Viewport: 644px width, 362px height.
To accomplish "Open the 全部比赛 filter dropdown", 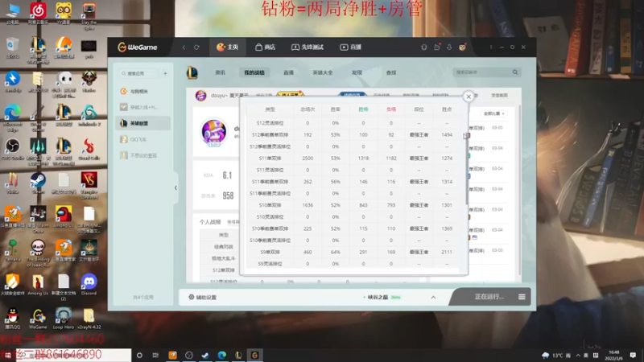I will 493,113.
